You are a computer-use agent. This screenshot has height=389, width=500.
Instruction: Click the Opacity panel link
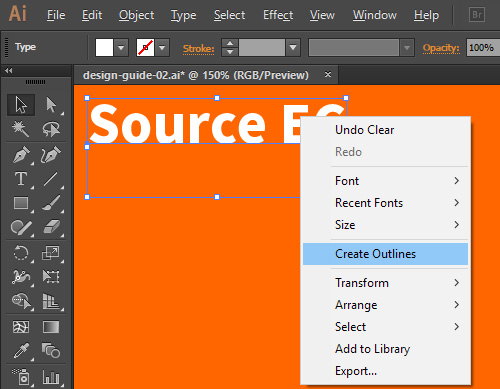coord(441,48)
